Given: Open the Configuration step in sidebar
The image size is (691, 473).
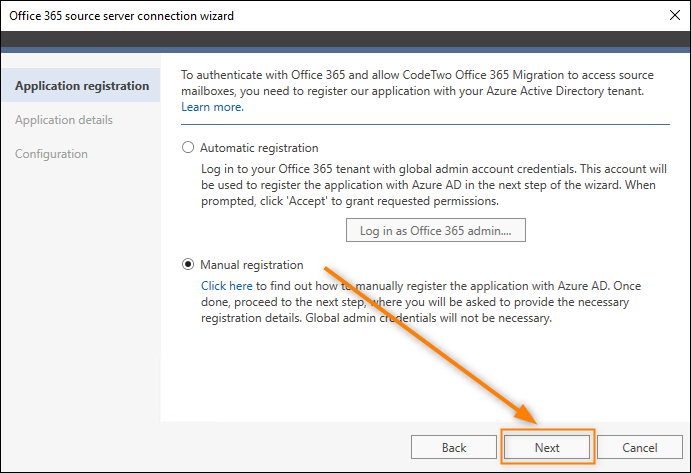Looking at the screenshot, I should 51,154.
